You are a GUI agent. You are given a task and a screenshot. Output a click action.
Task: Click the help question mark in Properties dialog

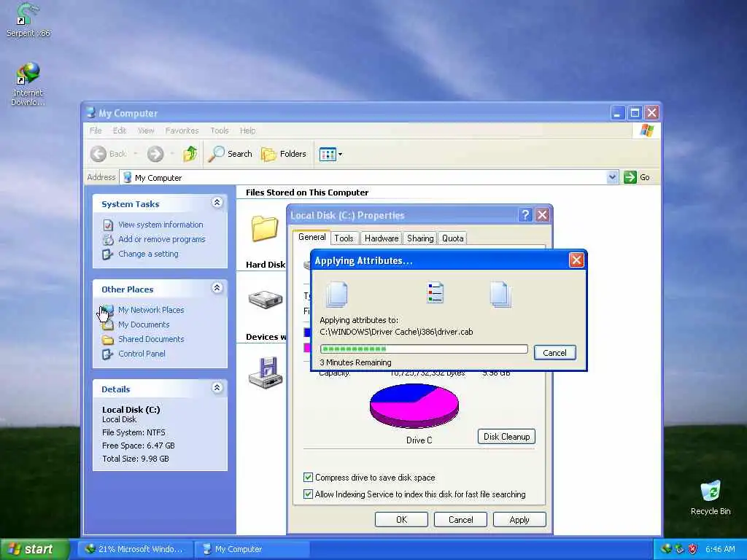tap(525, 215)
